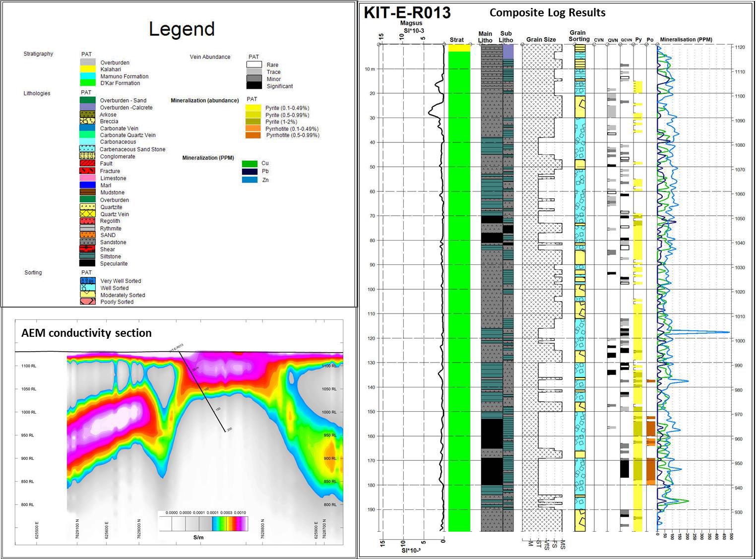Click the Strat column header
Image resolution: width=756 pixels, height=559 pixels.
click(x=456, y=40)
